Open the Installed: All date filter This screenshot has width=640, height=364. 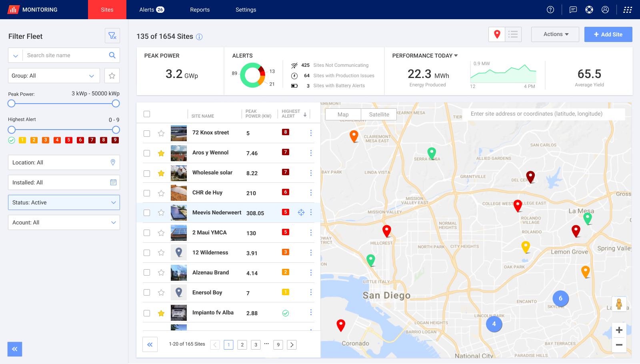[x=64, y=182]
